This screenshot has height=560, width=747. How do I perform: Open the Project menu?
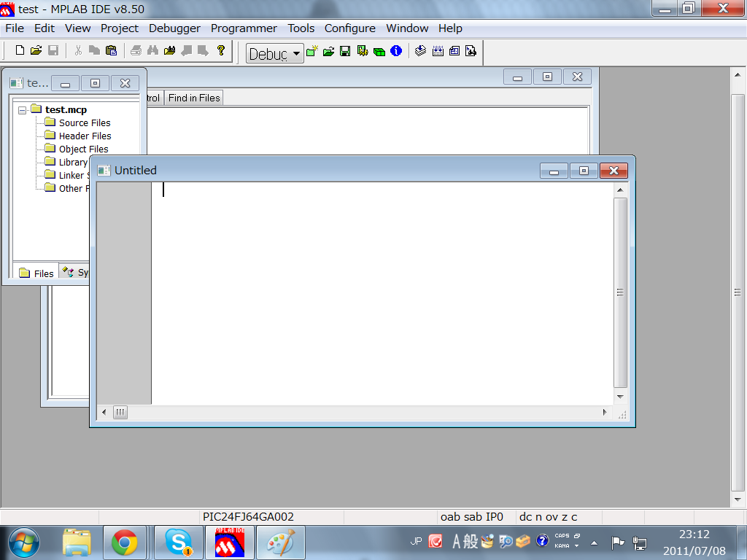click(x=120, y=28)
